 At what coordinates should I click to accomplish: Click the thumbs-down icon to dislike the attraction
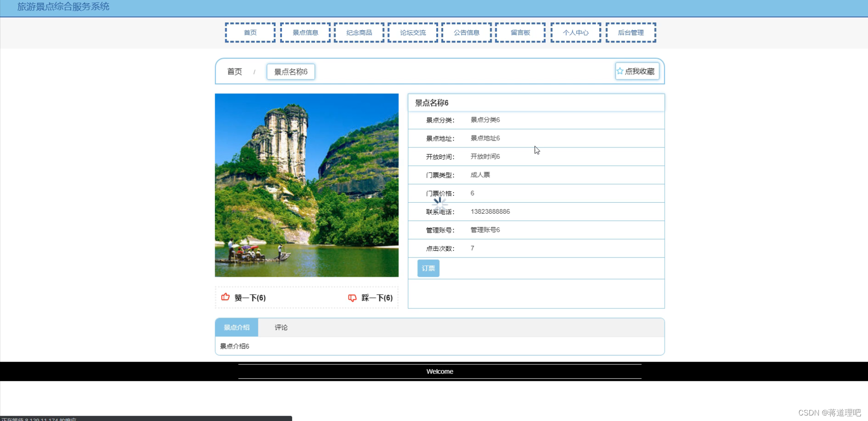point(352,298)
